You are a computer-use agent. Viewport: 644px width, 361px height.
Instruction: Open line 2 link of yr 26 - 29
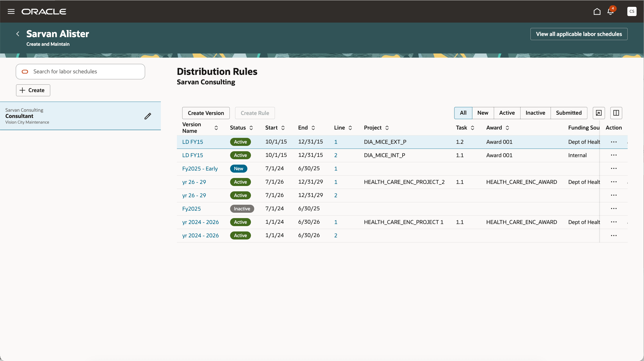tap(336, 196)
